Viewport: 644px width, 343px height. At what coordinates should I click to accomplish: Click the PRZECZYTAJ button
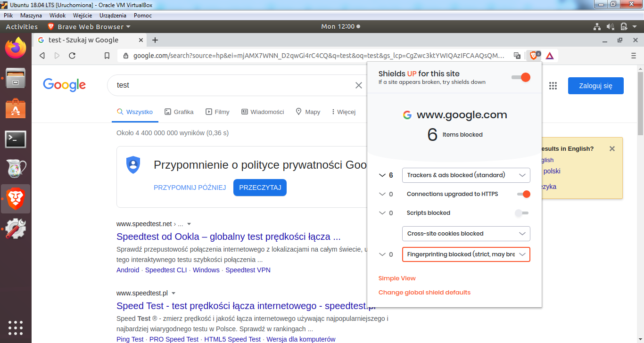pos(260,188)
